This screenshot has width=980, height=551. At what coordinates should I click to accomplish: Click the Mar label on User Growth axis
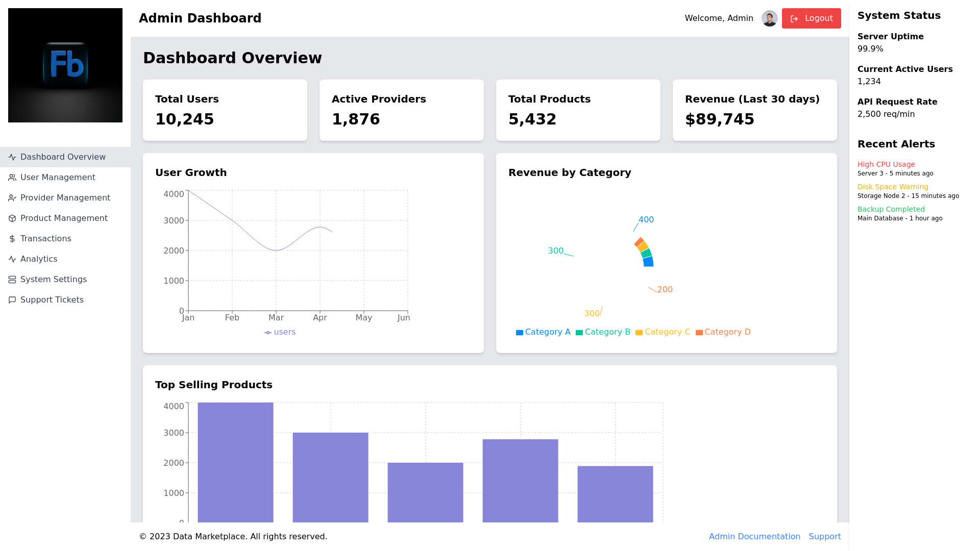point(276,318)
